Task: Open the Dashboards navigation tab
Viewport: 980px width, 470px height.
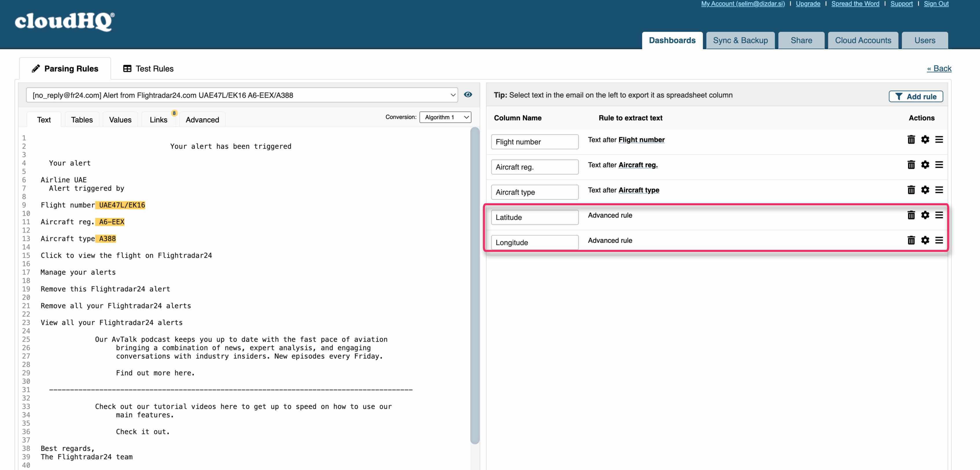Action: tap(672, 40)
